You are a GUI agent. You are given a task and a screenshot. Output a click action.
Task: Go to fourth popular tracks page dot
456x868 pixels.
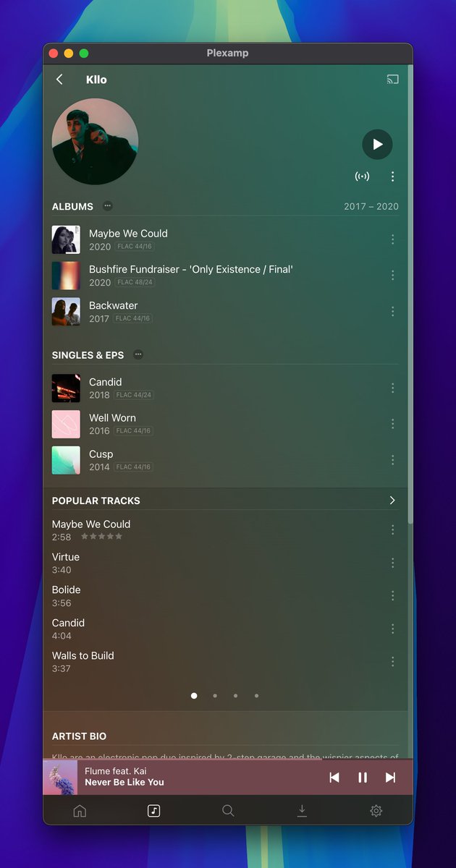coord(256,696)
